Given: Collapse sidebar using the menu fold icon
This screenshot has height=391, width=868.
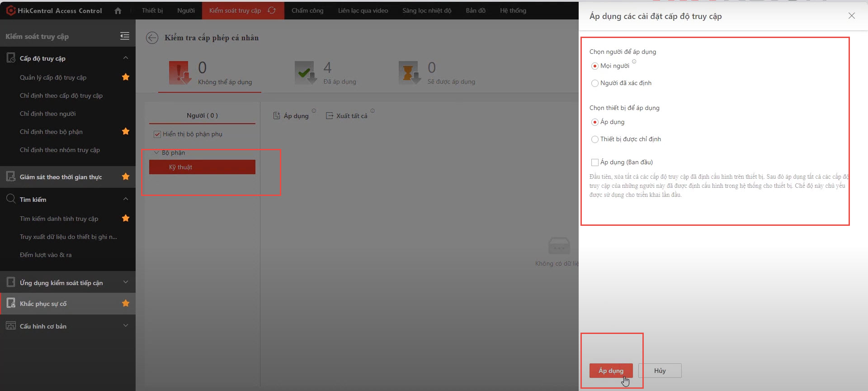Looking at the screenshot, I should point(125,36).
